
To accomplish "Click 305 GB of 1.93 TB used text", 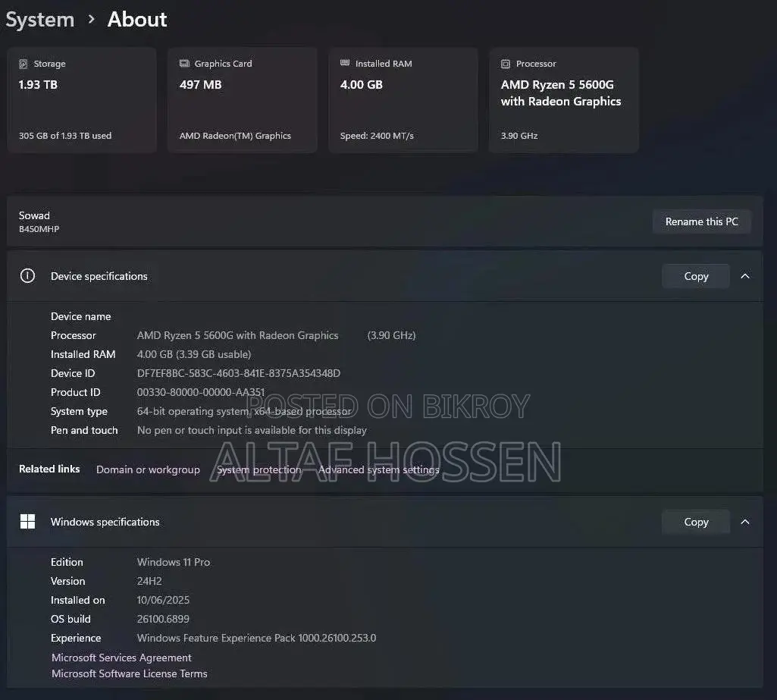I will click(x=65, y=135).
